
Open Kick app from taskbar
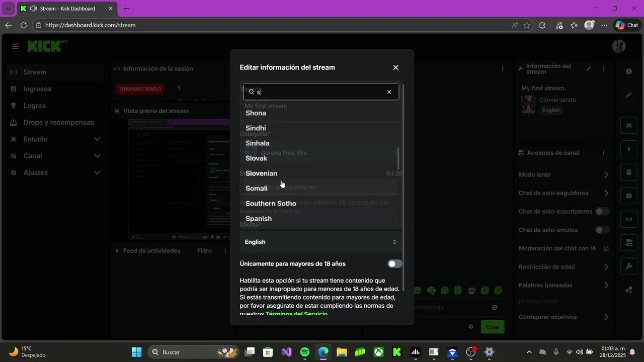point(397,352)
